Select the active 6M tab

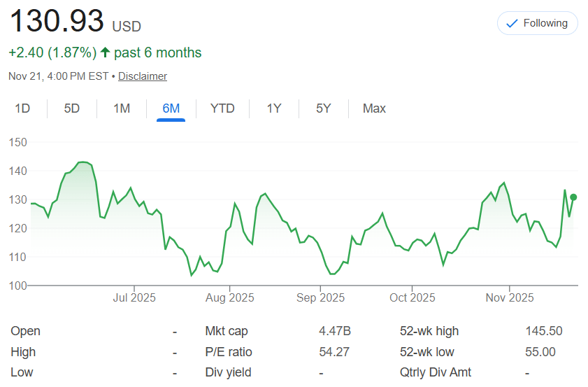(x=171, y=108)
